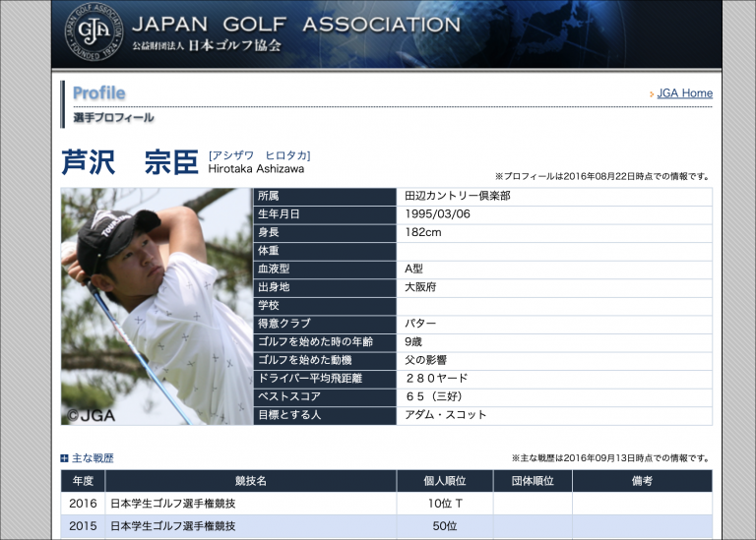Click the globe graphic in header banner
This screenshot has height=540, width=756.
pos(591,34)
